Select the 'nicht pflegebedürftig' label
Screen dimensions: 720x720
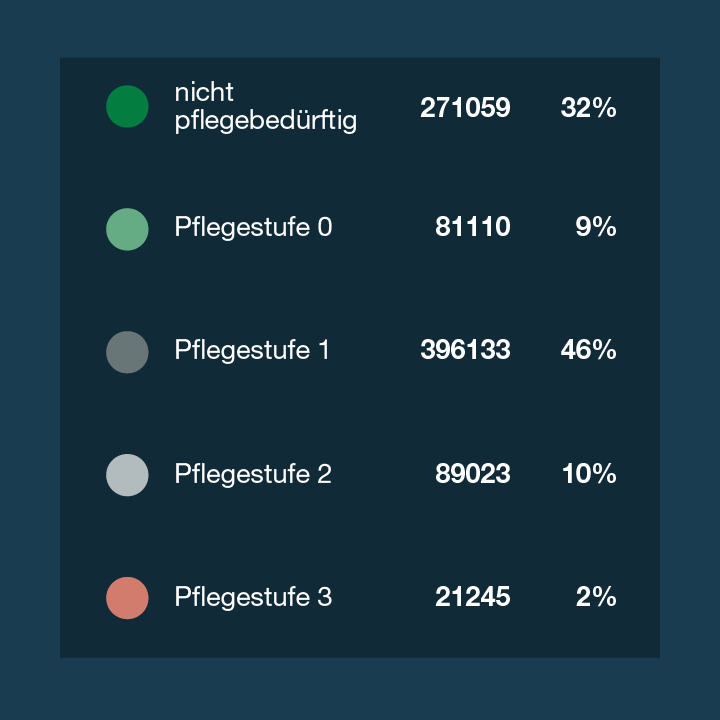click(x=266, y=107)
